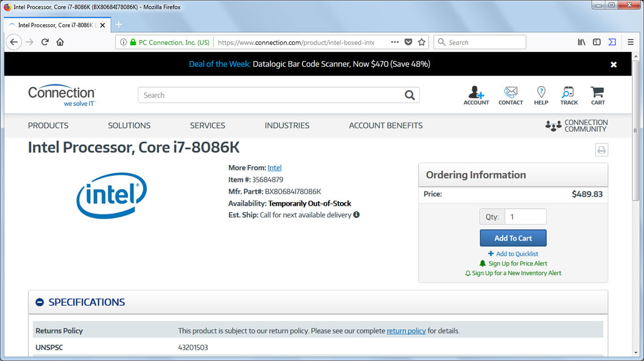Click the Add To Cart button
The width and height of the screenshot is (644, 361).
513,238
